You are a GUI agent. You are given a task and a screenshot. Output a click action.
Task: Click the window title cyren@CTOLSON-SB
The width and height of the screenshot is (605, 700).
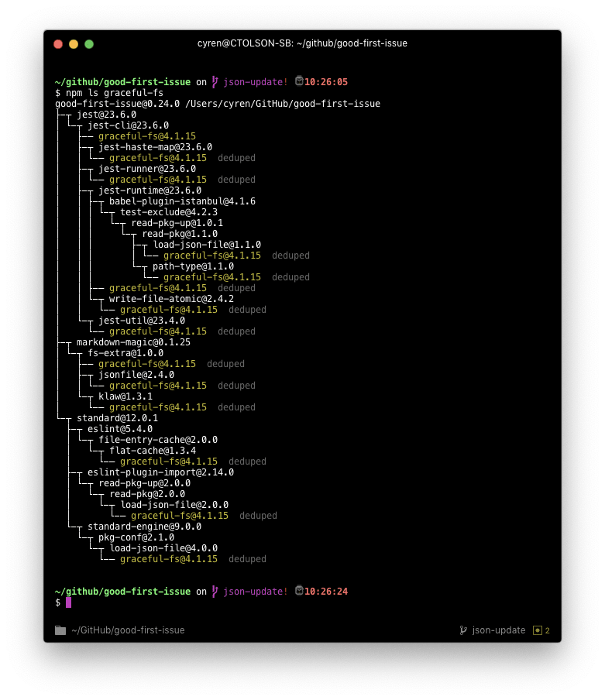(302, 43)
